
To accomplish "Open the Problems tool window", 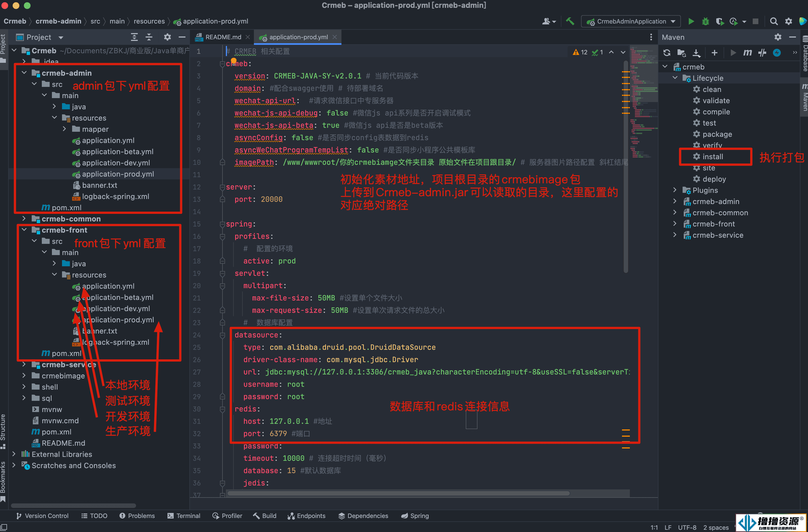I will point(137,516).
